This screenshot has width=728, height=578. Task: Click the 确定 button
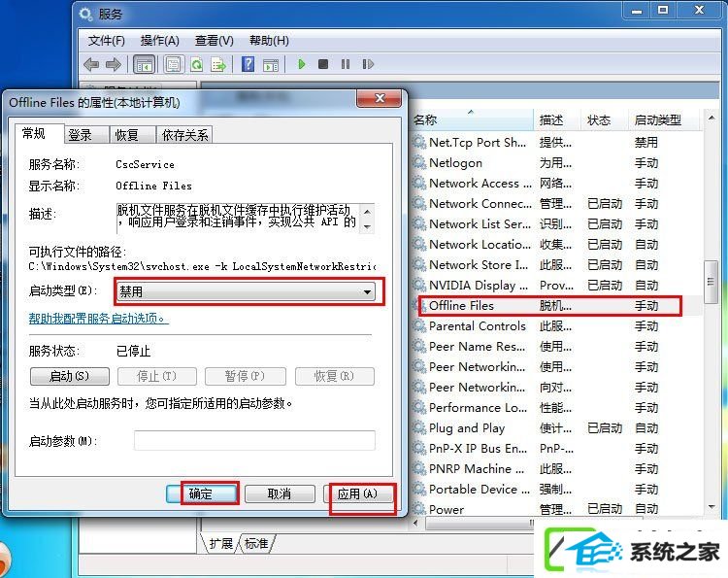tap(201, 493)
